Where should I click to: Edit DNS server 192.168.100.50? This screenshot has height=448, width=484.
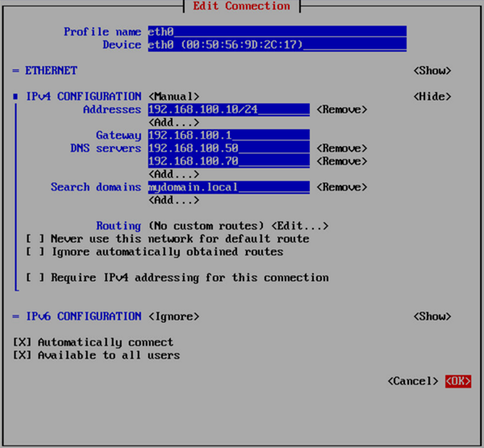click(x=229, y=149)
